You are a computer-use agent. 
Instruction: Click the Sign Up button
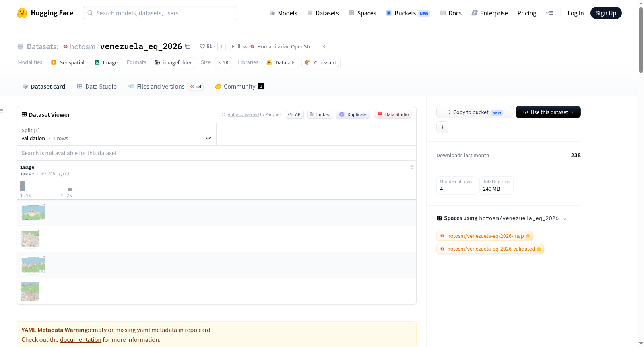[606, 13]
